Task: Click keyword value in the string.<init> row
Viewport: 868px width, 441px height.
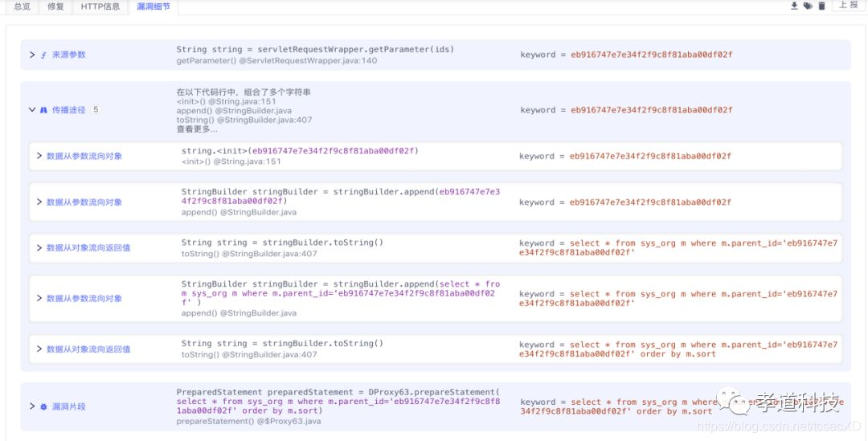Action: click(650, 156)
